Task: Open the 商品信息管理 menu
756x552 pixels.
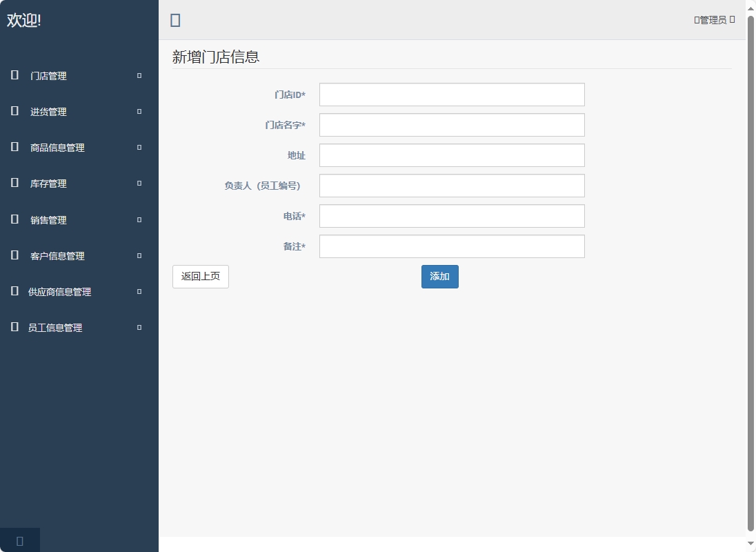Action: 79,148
